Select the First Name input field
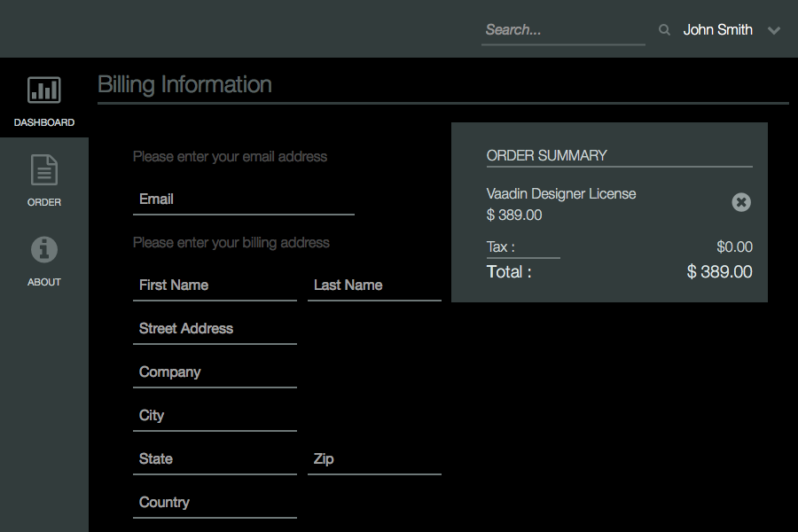 point(215,286)
